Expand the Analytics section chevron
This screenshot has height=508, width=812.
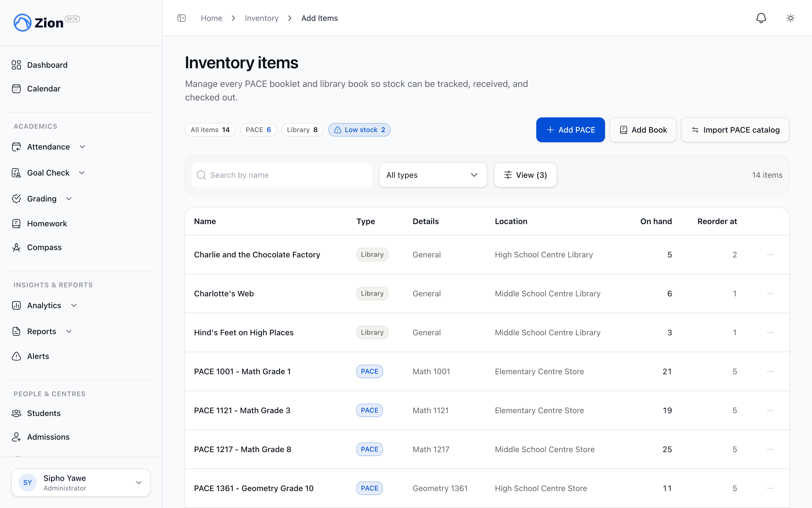tap(74, 305)
